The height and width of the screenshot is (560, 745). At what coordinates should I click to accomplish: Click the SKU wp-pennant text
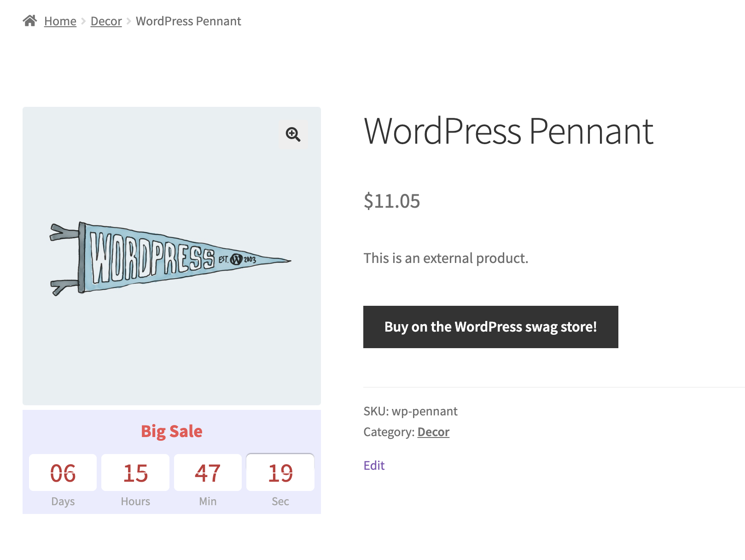coord(410,411)
